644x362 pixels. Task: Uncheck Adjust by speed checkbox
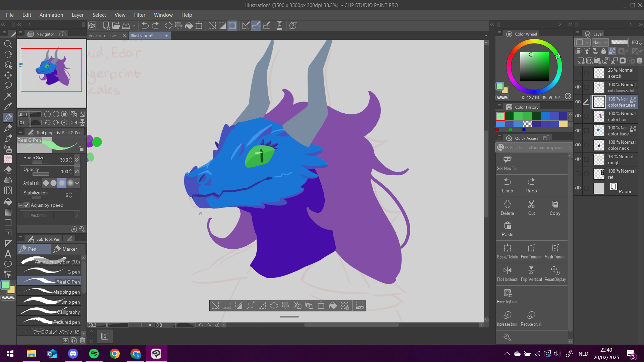27,205
